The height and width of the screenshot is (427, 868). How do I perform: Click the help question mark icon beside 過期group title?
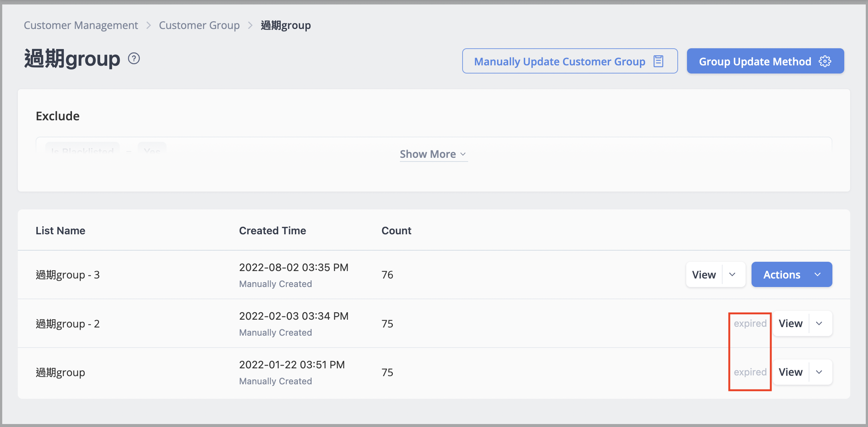click(134, 59)
